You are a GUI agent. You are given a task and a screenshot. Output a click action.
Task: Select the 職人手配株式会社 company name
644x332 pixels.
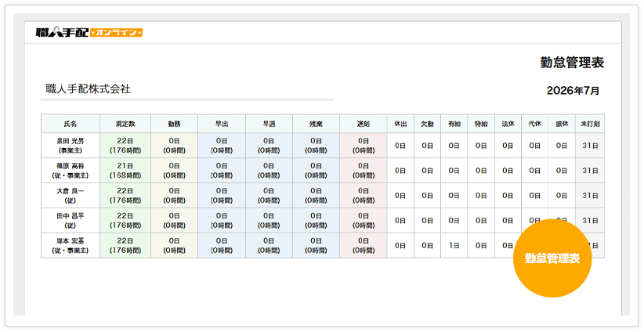point(88,89)
